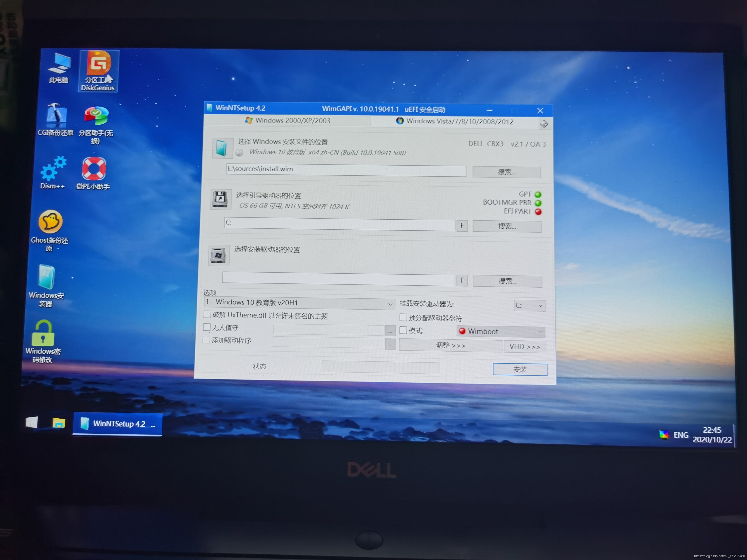The image size is (747, 560).
Task: Click the tool icon at tab row's right end
Action: (544, 124)
